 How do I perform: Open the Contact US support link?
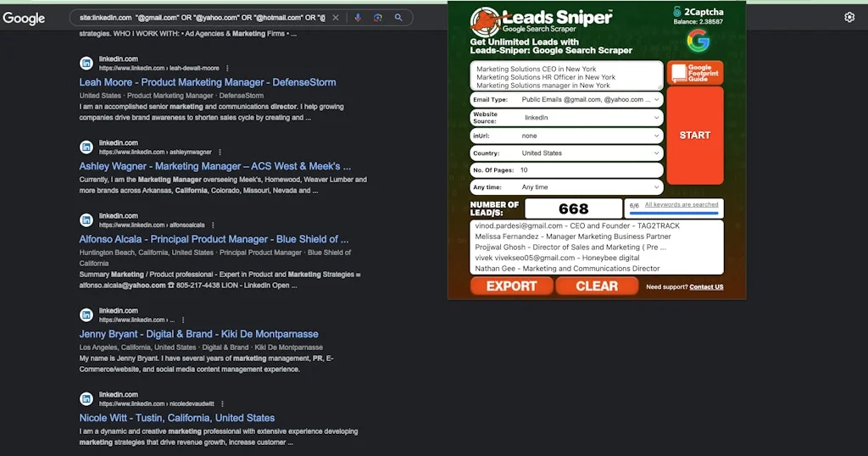point(706,287)
